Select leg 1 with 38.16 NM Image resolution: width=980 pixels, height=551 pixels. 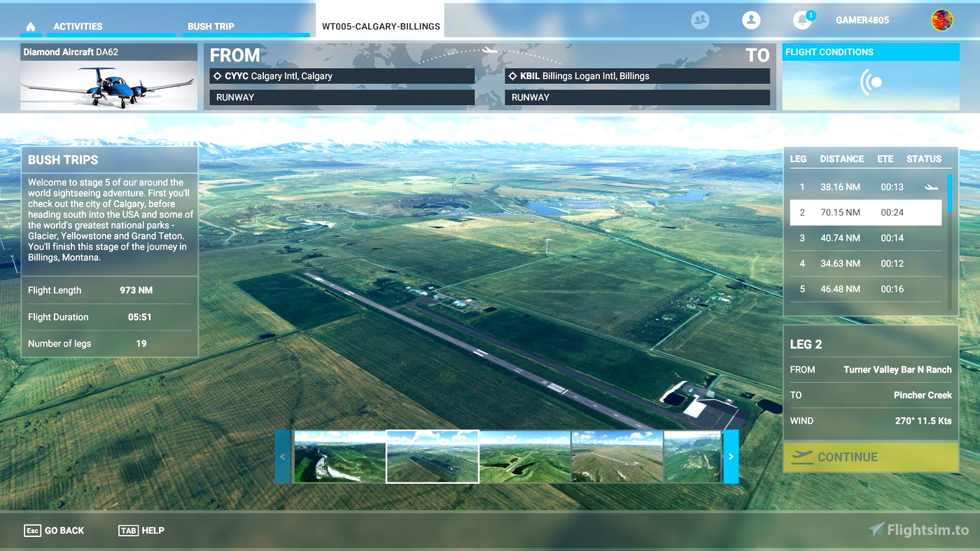(x=866, y=187)
